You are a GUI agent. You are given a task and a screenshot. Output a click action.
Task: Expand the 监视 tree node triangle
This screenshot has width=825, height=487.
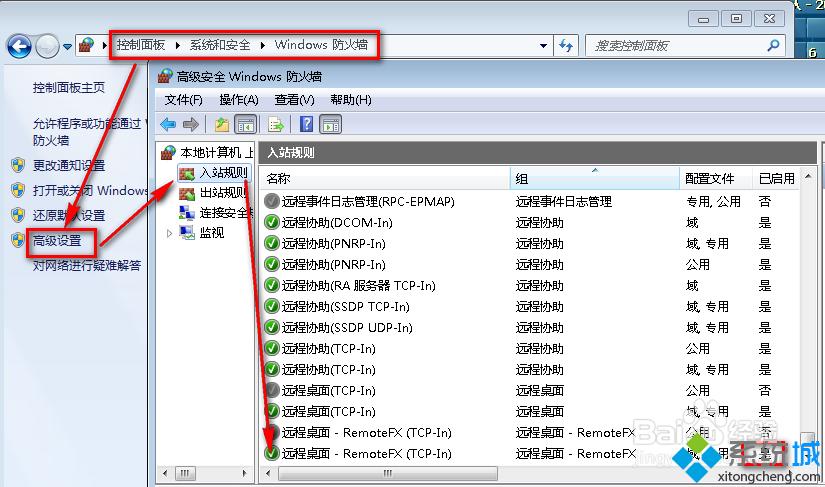click(x=169, y=233)
